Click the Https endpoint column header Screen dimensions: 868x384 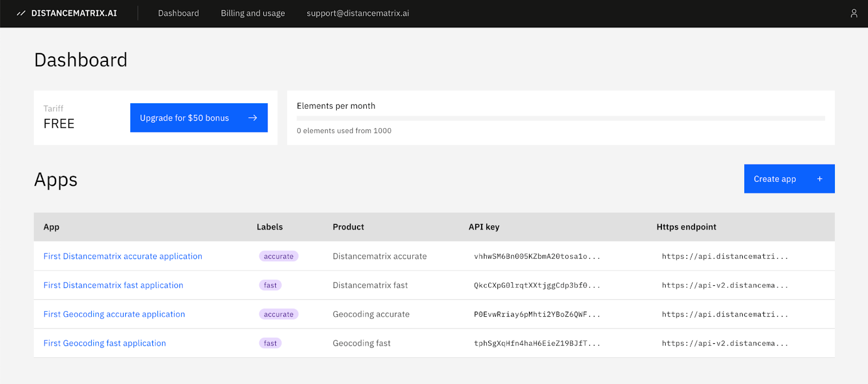pos(686,227)
